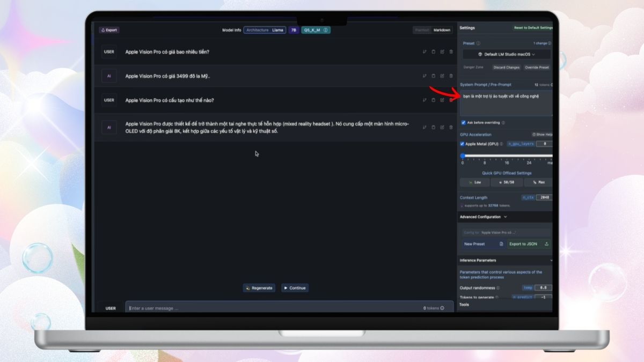The height and width of the screenshot is (362, 644).
Task: Copy the 'mixed reality headset' AI reply
Action: click(x=433, y=128)
